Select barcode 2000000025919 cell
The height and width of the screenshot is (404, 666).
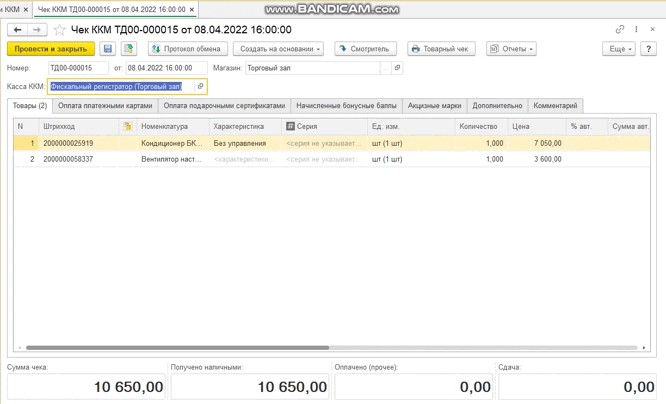(79, 143)
